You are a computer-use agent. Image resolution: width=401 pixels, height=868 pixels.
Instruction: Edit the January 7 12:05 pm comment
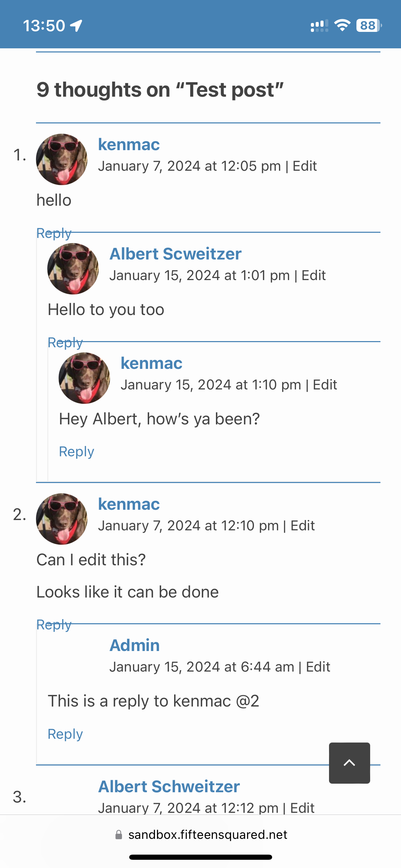pos(304,166)
